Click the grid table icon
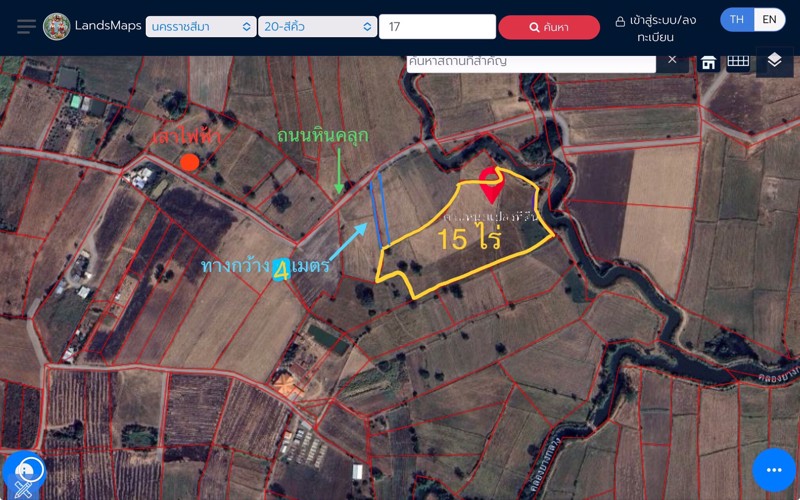The width and height of the screenshot is (800, 500). pyautogui.click(x=738, y=61)
